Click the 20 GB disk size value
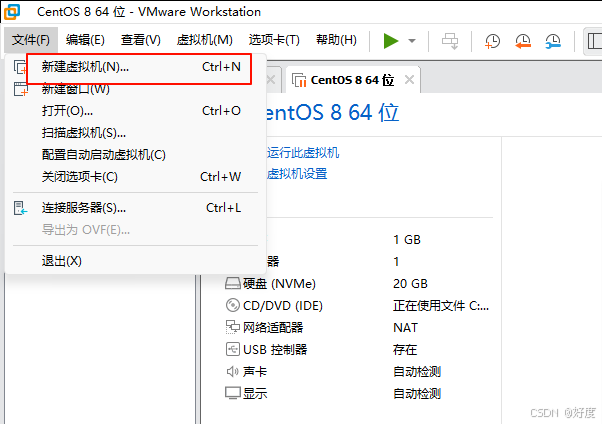 tap(410, 283)
